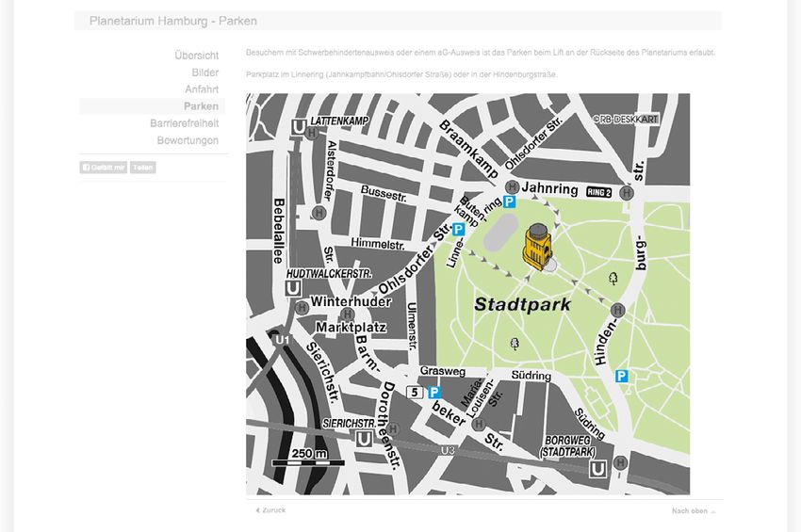Click the Winterhuder label on the map
Screen dimensions: 801x532
coord(351,301)
